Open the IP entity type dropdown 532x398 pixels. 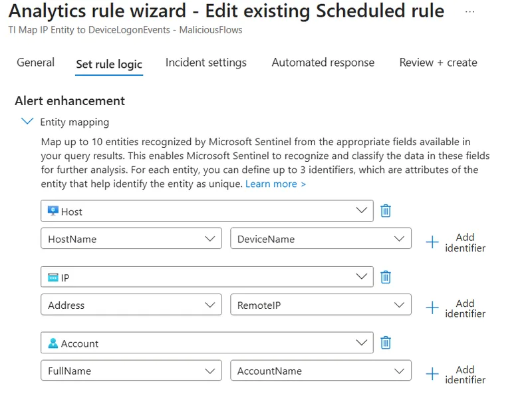click(x=207, y=277)
